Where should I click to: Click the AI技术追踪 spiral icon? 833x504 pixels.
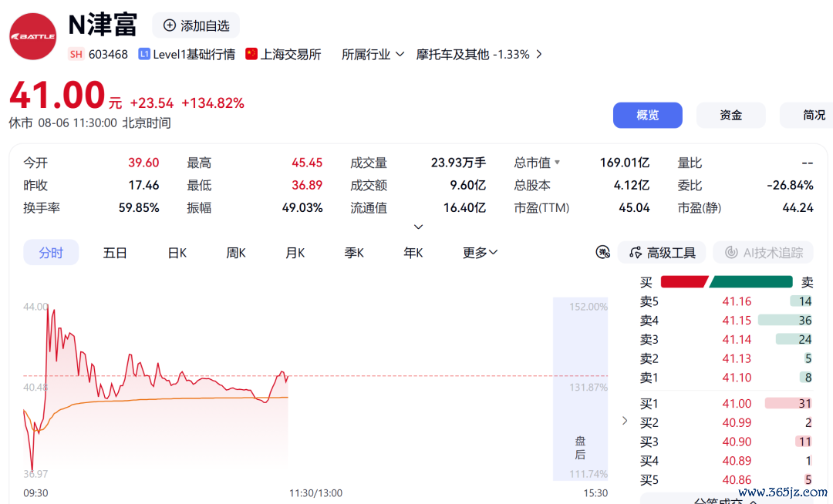pos(731,253)
